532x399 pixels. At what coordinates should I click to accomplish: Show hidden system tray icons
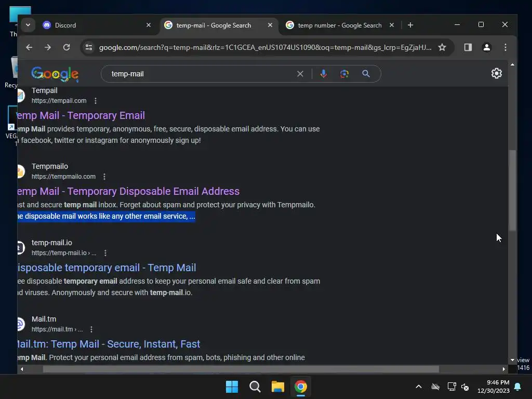coord(419,387)
